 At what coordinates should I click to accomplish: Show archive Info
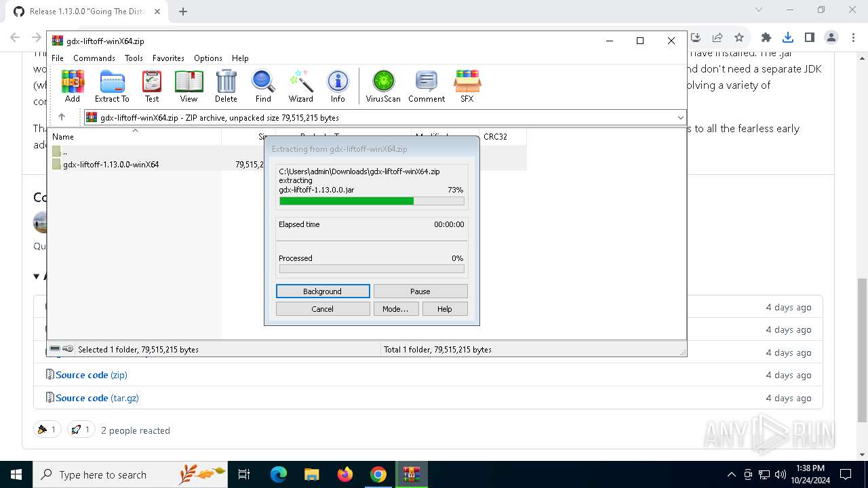coord(338,86)
